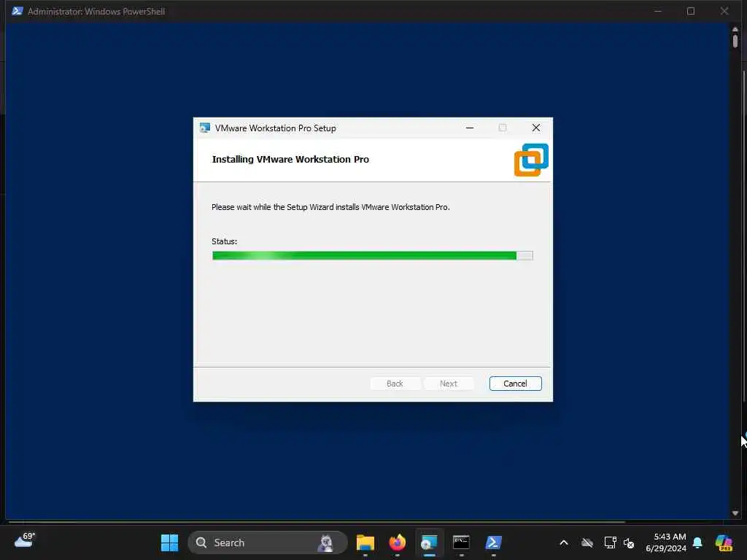Click the taskbar Search box
The height and width of the screenshot is (560, 747).
[x=268, y=542]
